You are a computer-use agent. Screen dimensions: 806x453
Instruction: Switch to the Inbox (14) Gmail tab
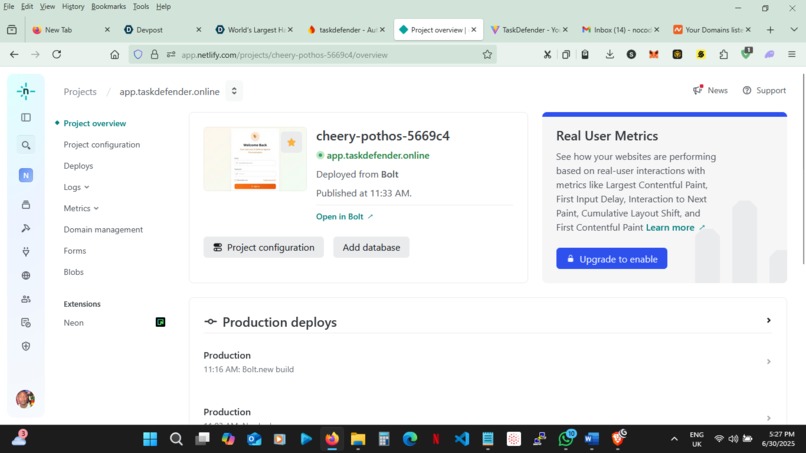[x=620, y=30]
